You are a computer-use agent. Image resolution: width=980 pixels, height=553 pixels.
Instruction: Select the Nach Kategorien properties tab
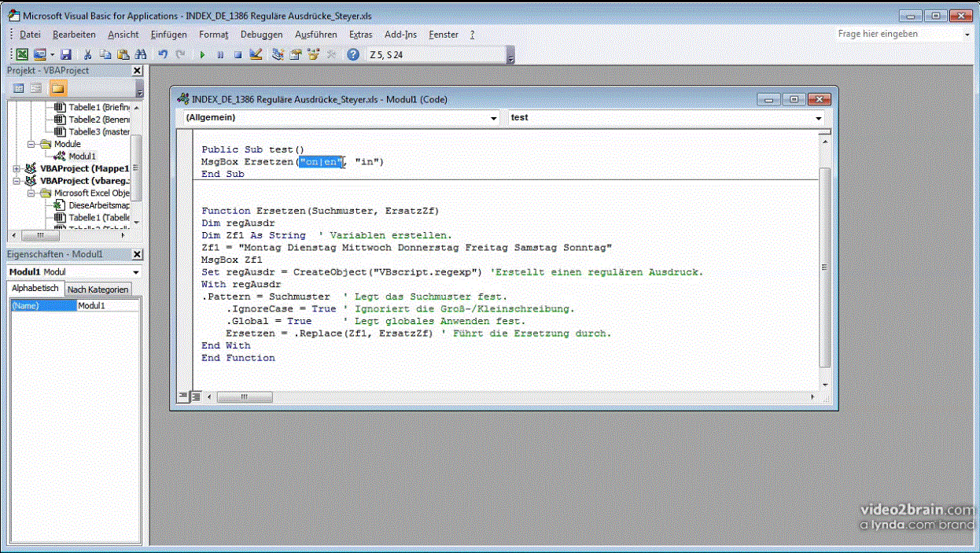click(98, 289)
